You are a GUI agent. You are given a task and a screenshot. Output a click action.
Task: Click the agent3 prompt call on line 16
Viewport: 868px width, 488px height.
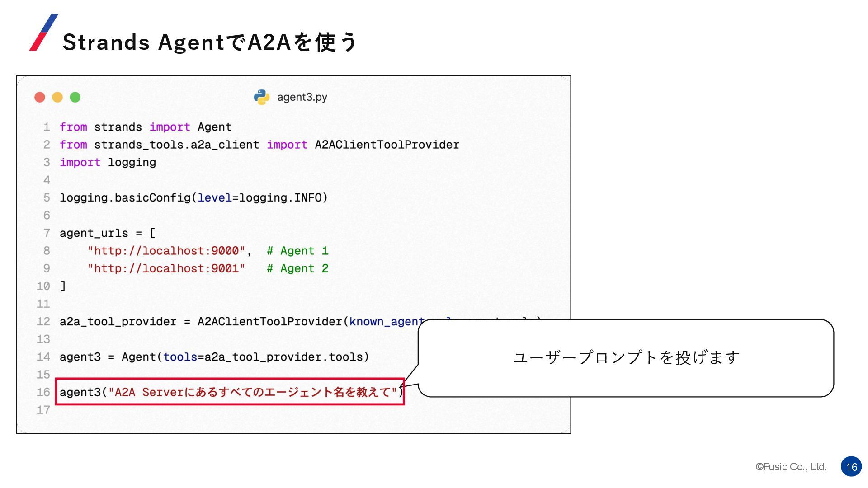[x=230, y=392]
